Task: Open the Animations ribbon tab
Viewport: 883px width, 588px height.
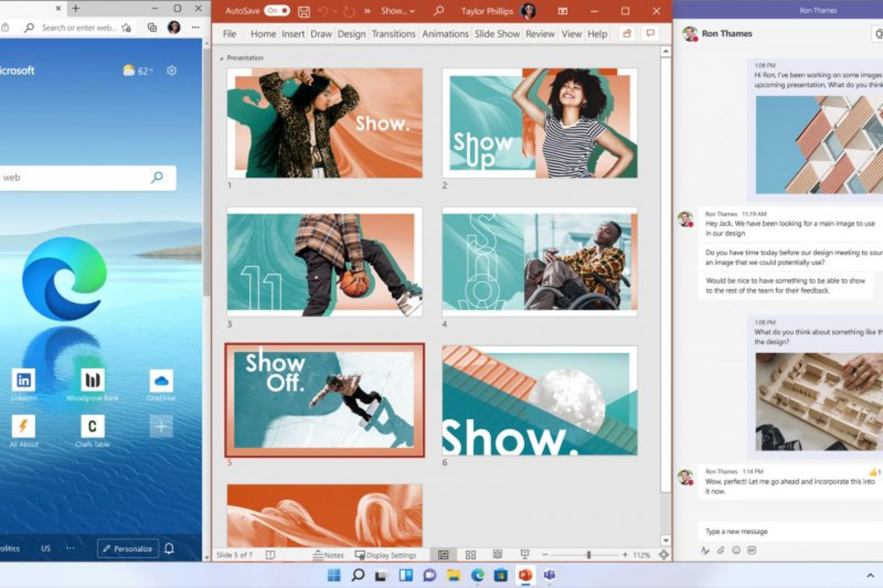Action: point(445,34)
